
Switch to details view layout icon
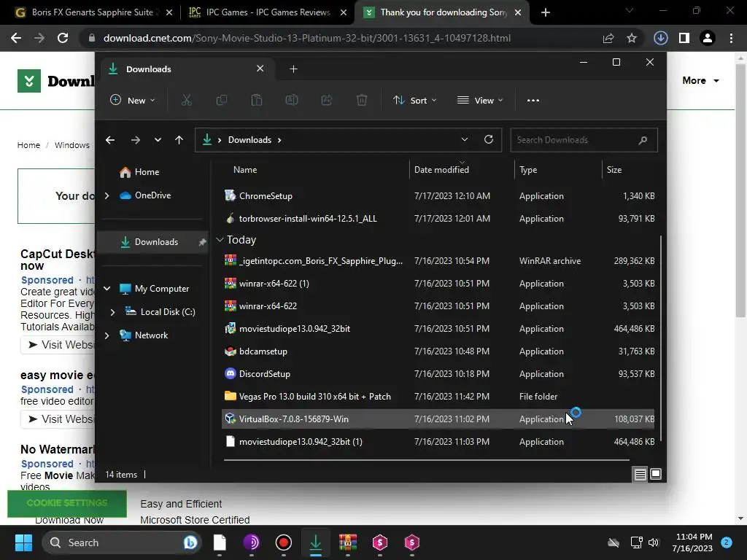click(x=640, y=474)
